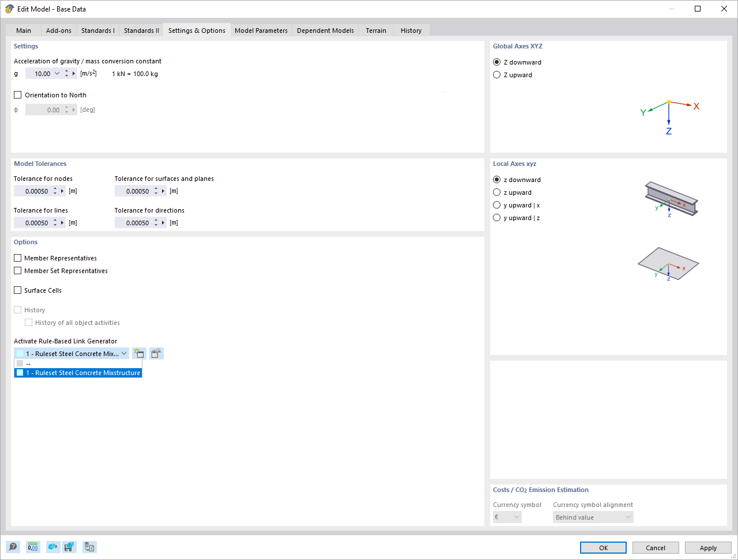Edit the selected rule-based link generator
This screenshot has width=738, height=560.
[156, 353]
